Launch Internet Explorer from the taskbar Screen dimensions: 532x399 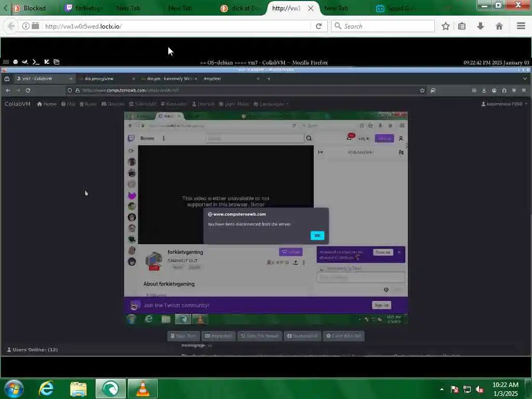tap(46, 389)
